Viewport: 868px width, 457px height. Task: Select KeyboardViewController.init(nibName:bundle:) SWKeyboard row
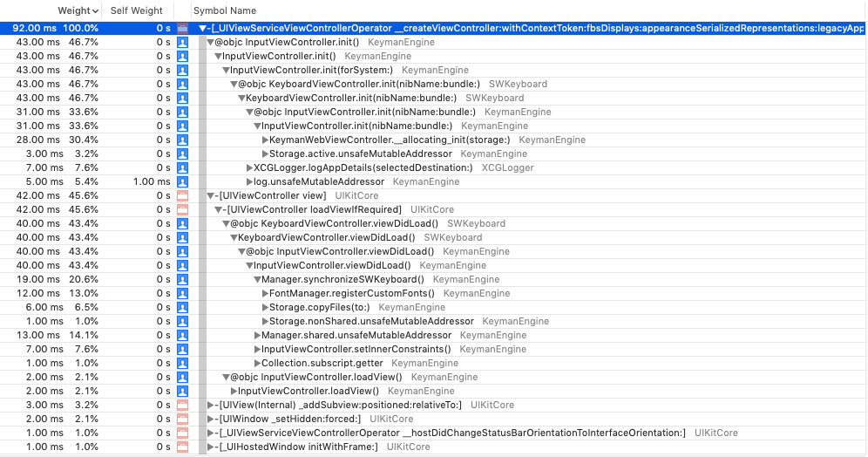[434, 98]
